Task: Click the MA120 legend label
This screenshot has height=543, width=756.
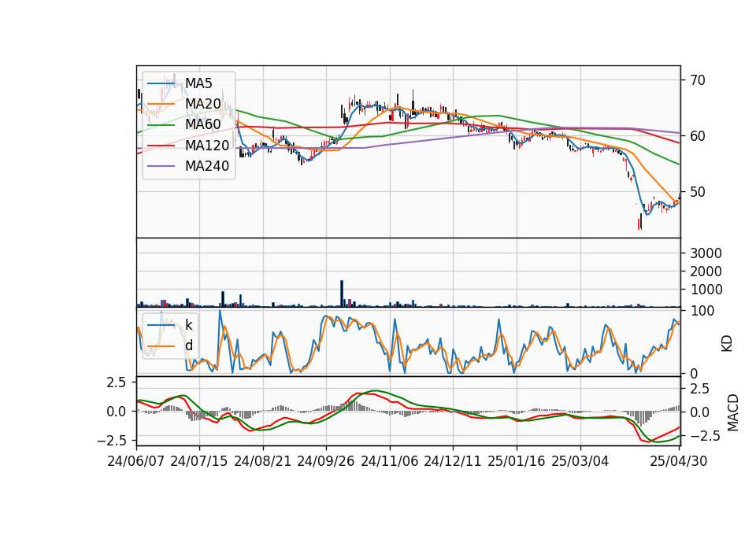Action: 207,146
